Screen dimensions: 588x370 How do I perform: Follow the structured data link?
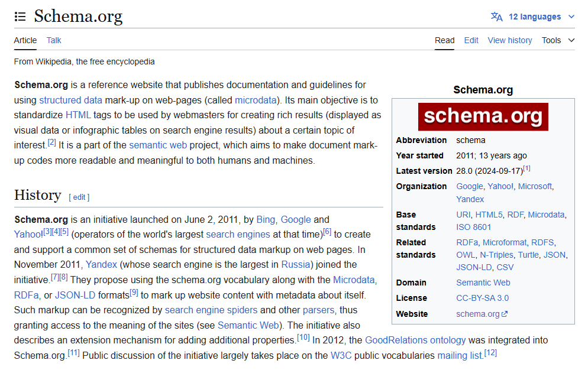pyautogui.click(x=70, y=100)
